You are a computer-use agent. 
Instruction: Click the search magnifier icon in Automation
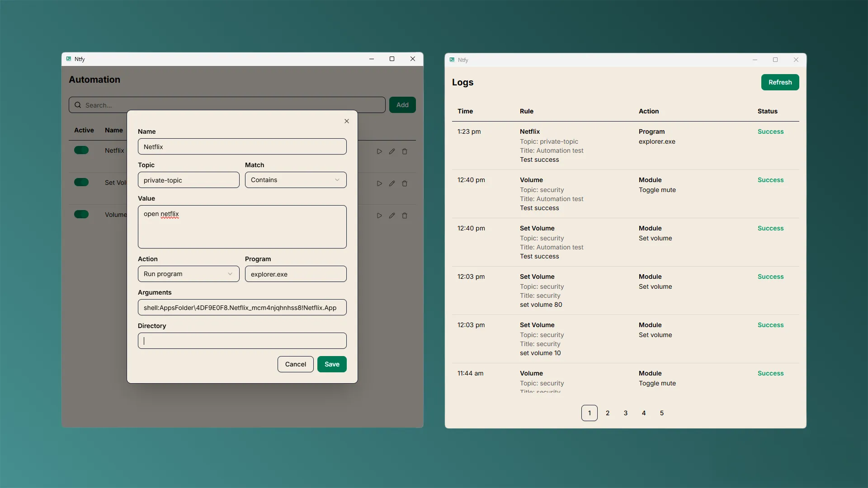click(x=78, y=105)
